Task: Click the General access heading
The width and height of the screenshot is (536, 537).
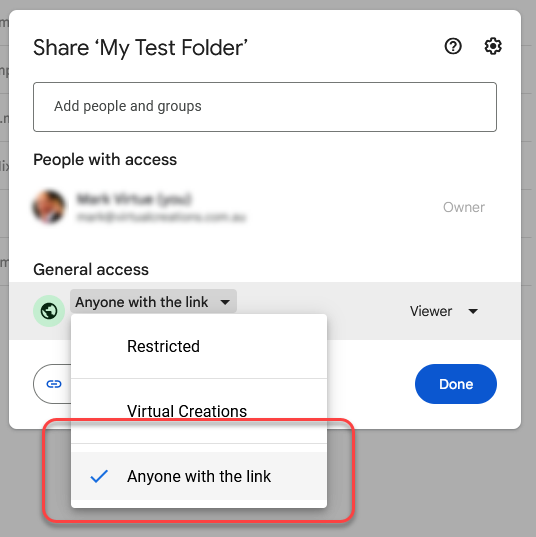Action: (91, 270)
